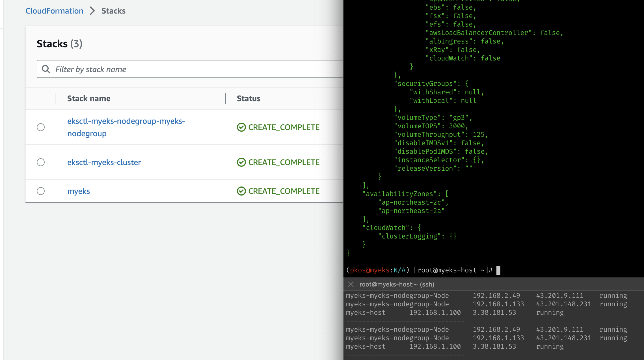Select radio for eksctl-myeks-cluster stack

(x=41, y=162)
